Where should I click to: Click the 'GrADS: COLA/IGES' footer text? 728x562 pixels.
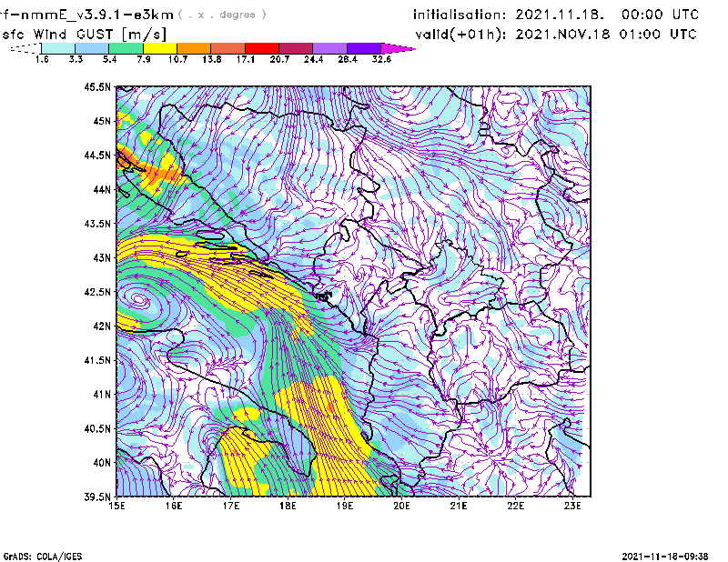point(42,557)
